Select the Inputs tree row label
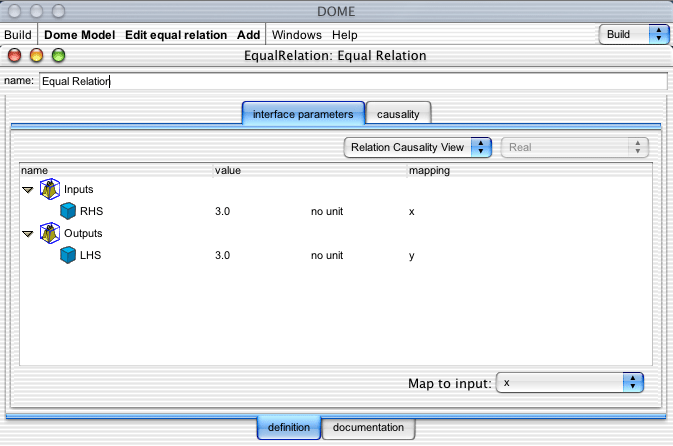The image size is (673, 446). point(79,189)
